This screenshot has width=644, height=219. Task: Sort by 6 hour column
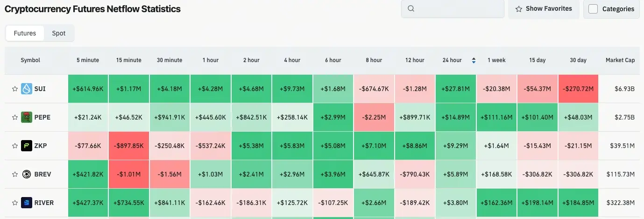tap(333, 60)
